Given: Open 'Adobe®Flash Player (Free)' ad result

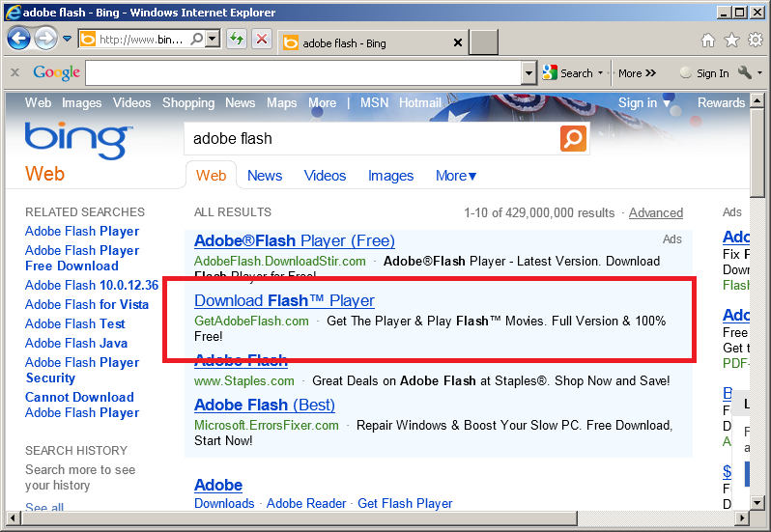Looking at the screenshot, I should [294, 240].
